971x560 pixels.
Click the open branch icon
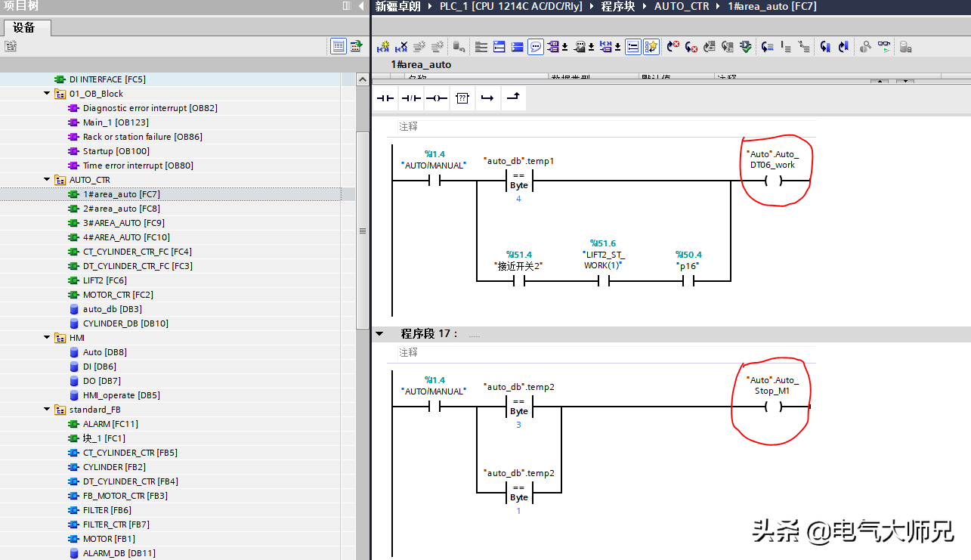click(x=487, y=98)
